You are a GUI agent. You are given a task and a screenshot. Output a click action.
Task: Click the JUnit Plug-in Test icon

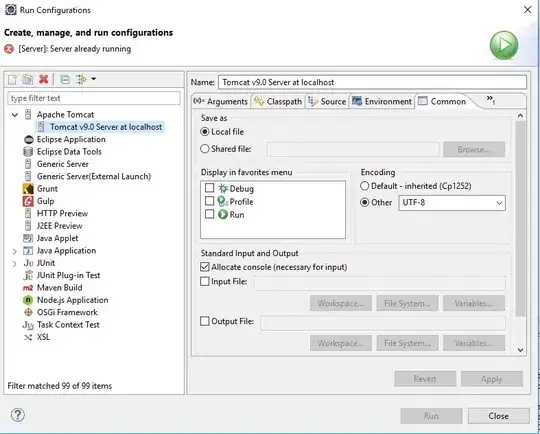28,276
